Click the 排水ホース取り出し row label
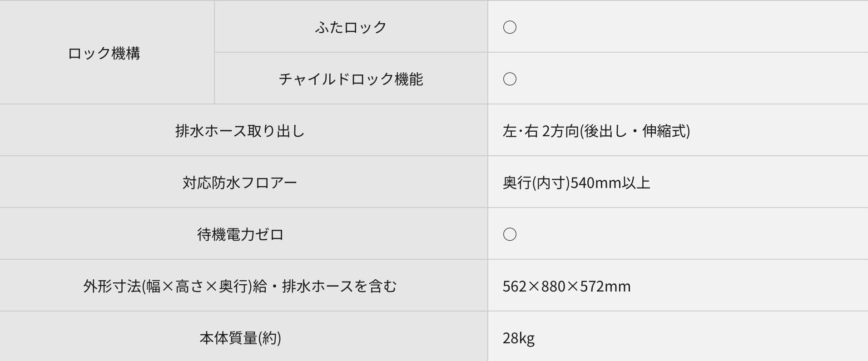 coord(240,131)
